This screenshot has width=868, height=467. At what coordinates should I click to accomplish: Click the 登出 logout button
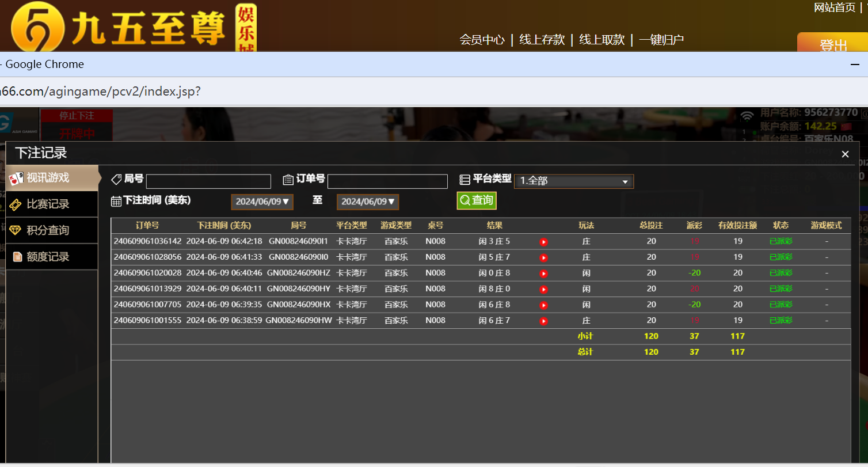[x=833, y=44]
